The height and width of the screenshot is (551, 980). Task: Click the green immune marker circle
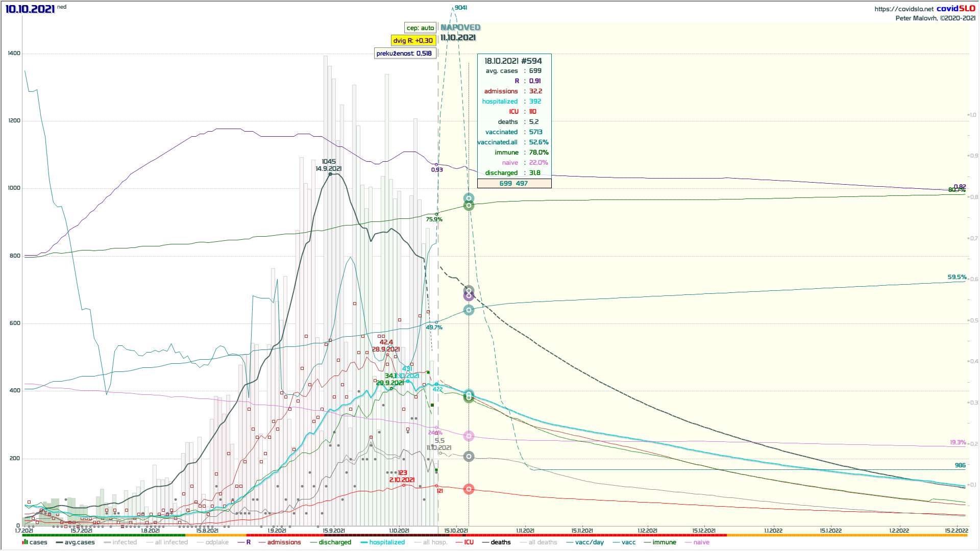pos(469,206)
